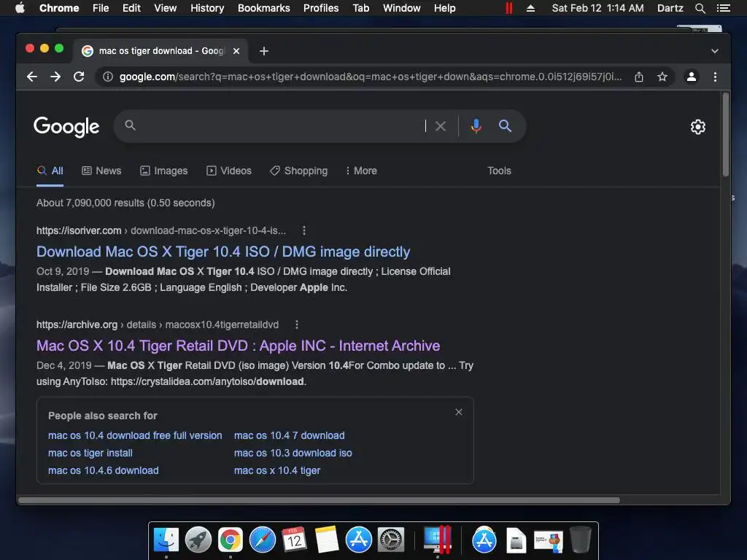Screen dimensions: 747x560
Task: Open Launchpad from the Dock
Action: 198,540
